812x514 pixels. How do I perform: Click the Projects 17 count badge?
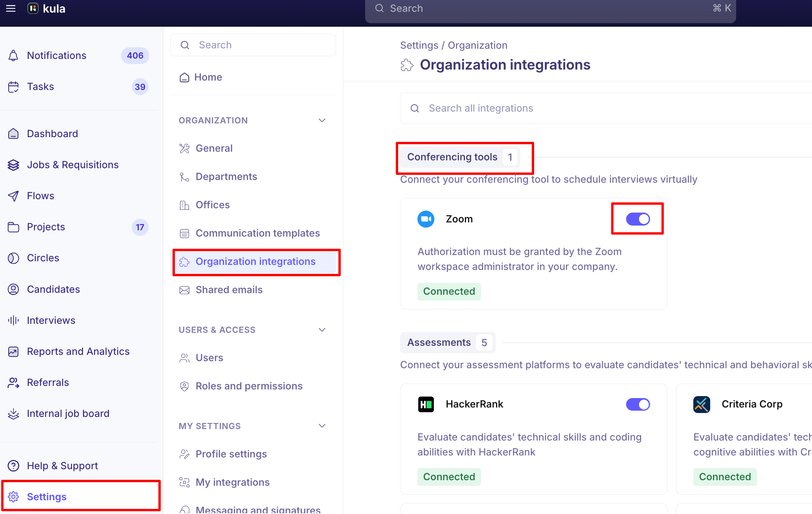140,227
